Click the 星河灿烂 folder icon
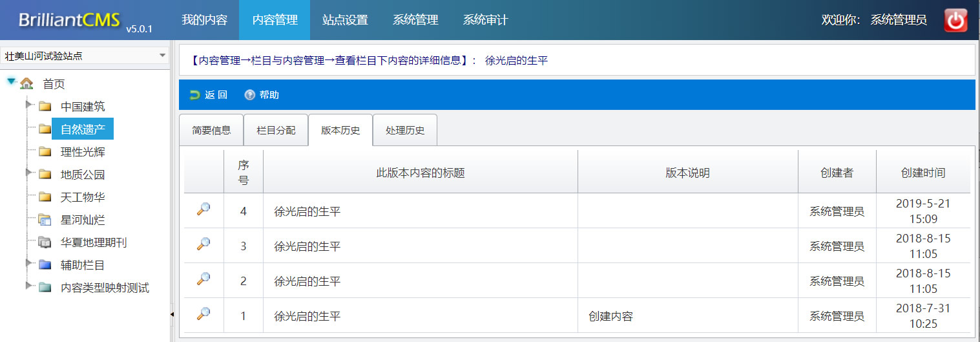Screen dimensions: 980x342 coord(45,220)
